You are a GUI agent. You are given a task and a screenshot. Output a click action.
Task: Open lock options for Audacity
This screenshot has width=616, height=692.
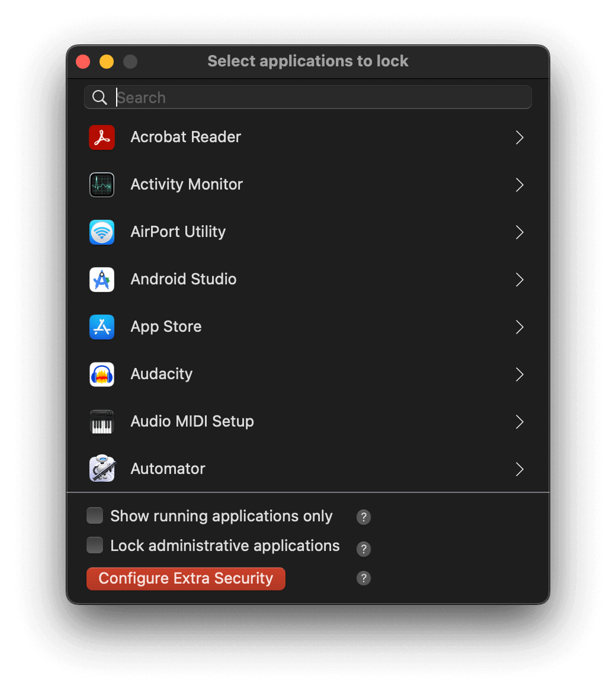pos(519,374)
